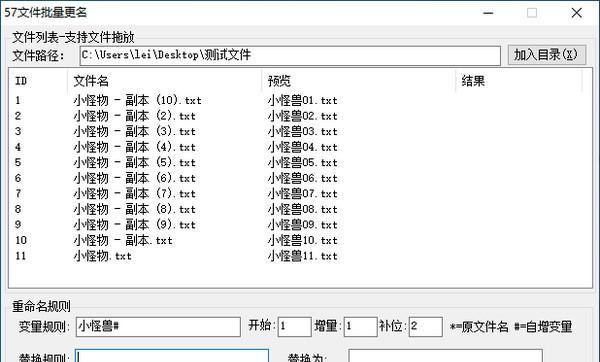Click preview name 小怪兽01.txt

tap(302, 101)
